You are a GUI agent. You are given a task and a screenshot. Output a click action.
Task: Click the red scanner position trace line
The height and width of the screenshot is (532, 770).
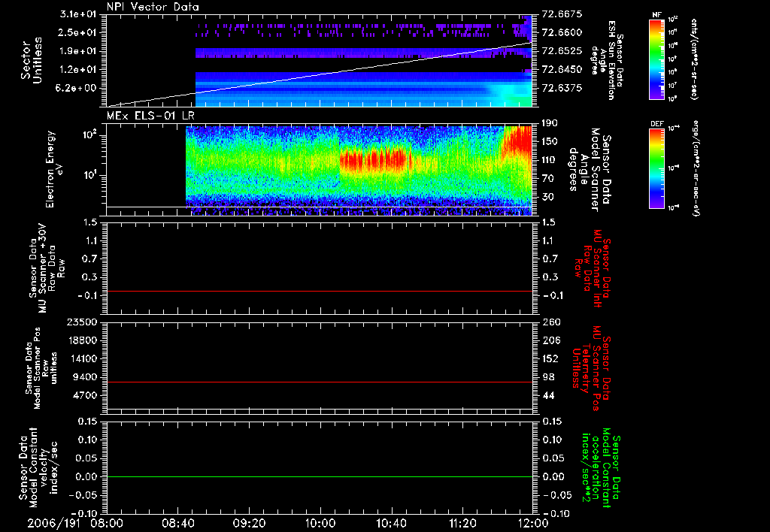[319, 382]
